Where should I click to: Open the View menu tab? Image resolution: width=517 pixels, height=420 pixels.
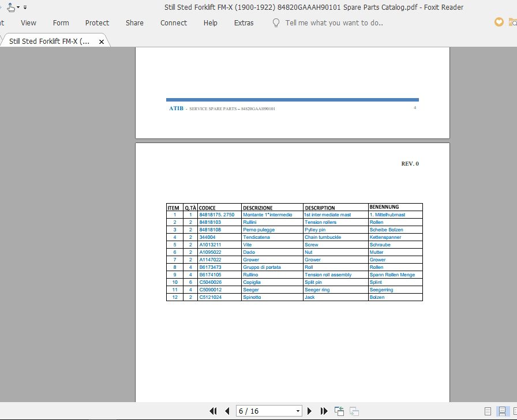[x=28, y=22]
